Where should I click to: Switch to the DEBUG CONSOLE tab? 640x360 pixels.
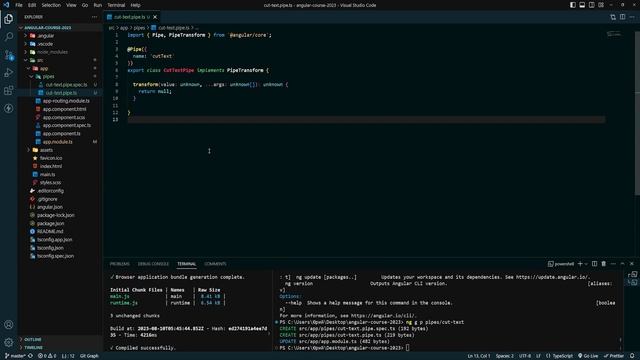[153, 264]
